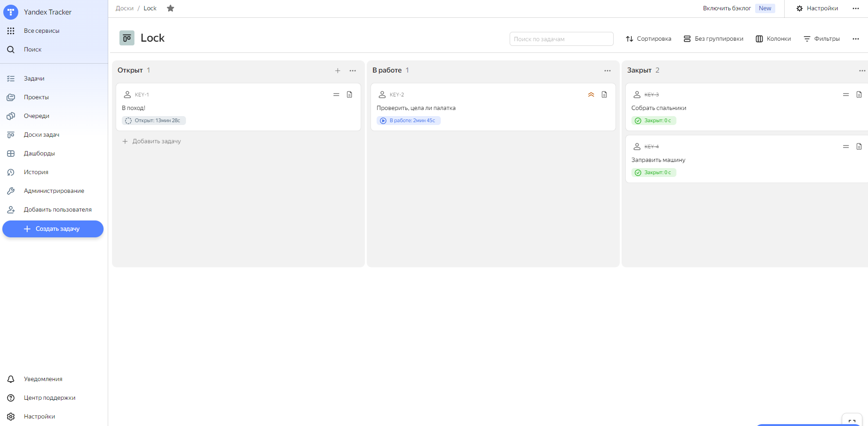Click the Закрыт badge on KEY-4 card
This screenshot has width=868, height=426.
pyautogui.click(x=654, y=173)
